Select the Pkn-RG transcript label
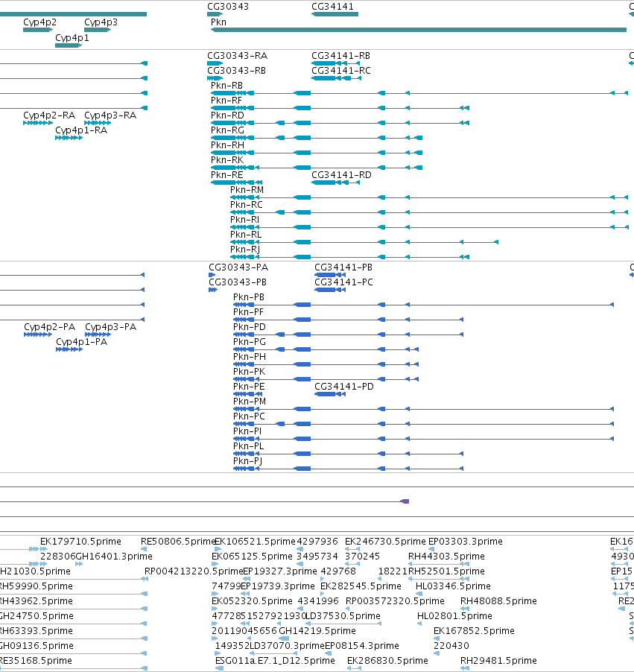 [227, 130]
